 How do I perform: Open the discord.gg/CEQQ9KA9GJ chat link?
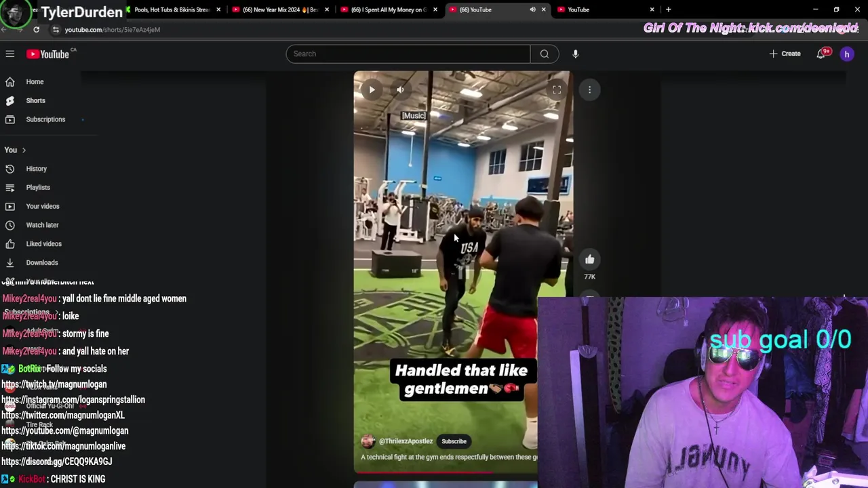pyautogui.click(x=57, y=462)
